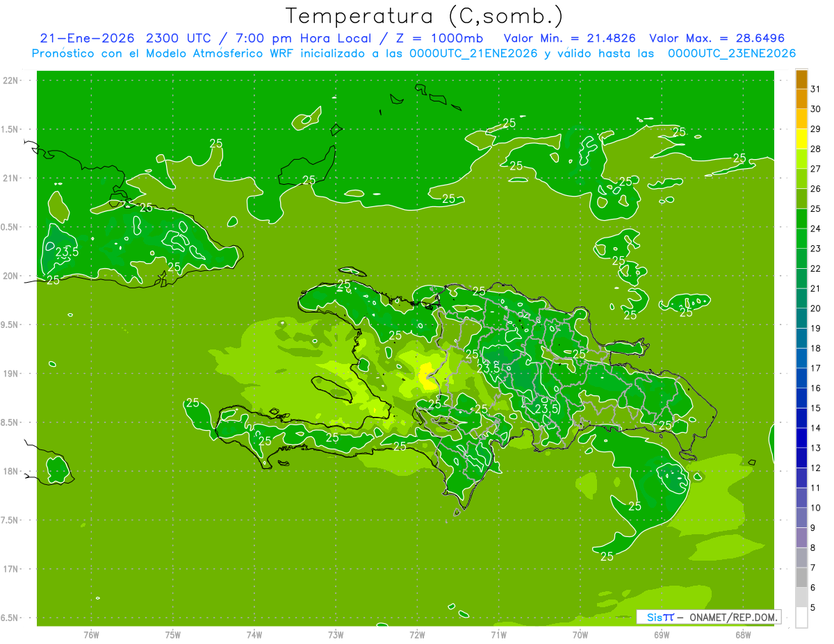Screen dimensions: 834x644
Task: Click the colorbar label "31"
Action: 815,89
